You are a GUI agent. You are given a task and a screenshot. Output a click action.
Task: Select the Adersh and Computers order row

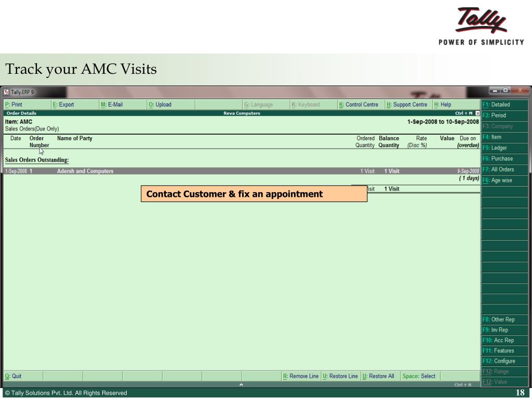242,171
